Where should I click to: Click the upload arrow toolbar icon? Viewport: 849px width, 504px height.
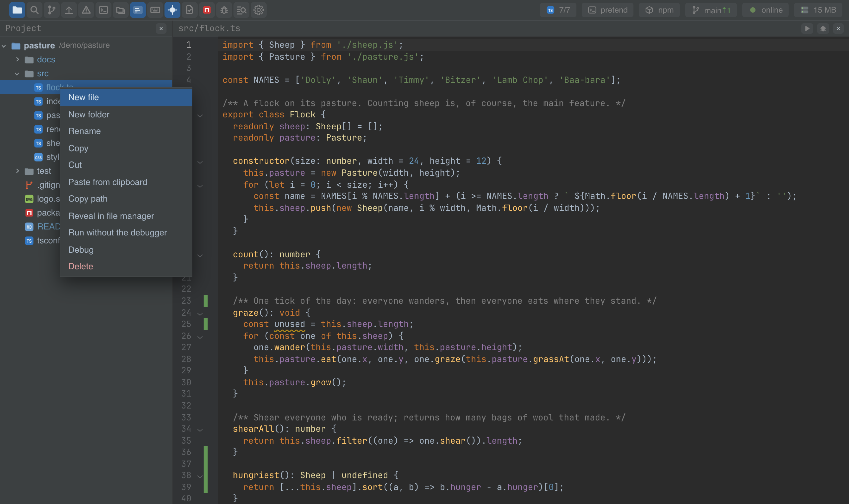pyautogui.click(x=69, y=10)
